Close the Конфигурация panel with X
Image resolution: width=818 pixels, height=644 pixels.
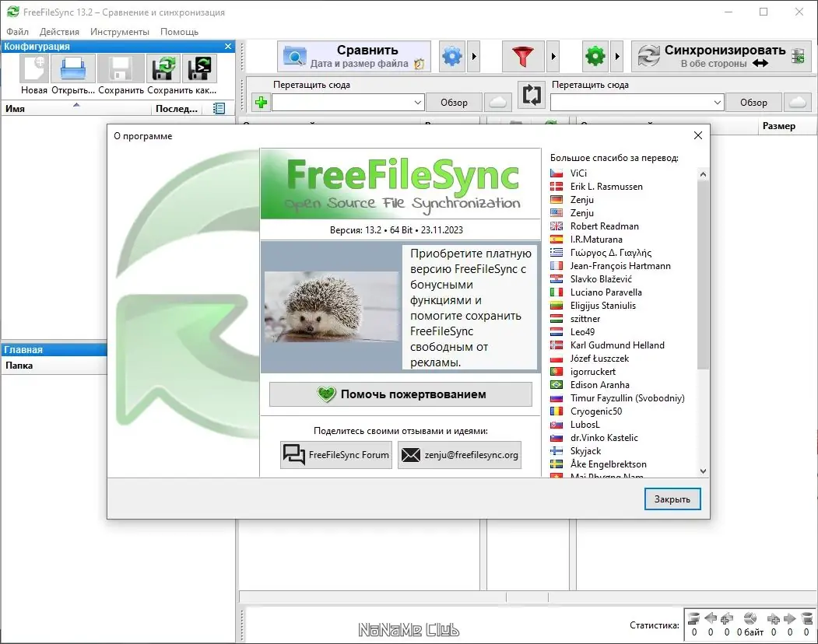[228, 47]
